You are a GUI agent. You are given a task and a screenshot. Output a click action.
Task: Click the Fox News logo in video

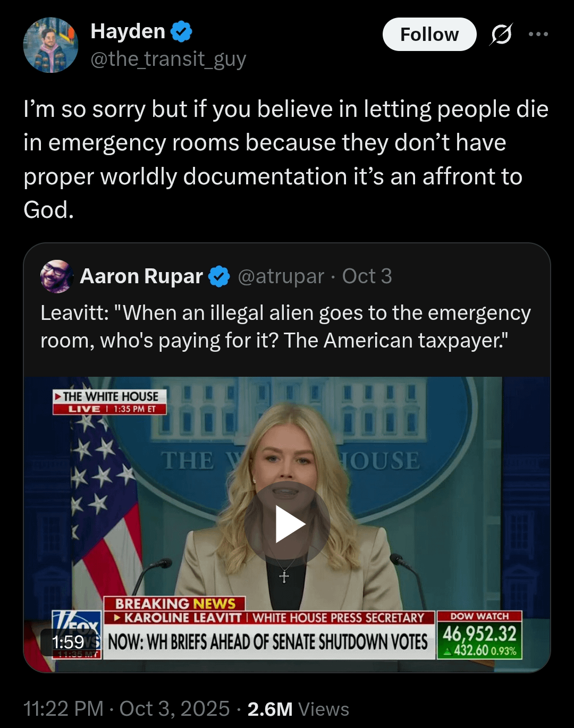click(77, 634)
